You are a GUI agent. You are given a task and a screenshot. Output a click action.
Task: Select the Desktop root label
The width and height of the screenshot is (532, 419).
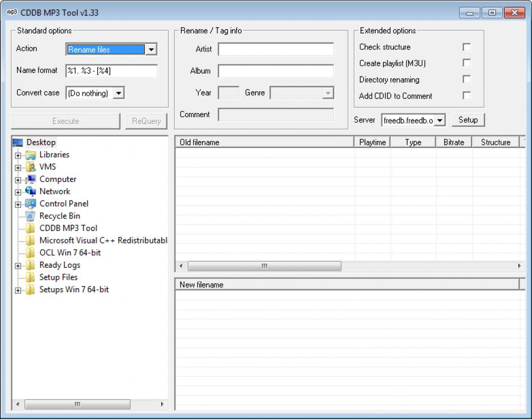point(41,142)
